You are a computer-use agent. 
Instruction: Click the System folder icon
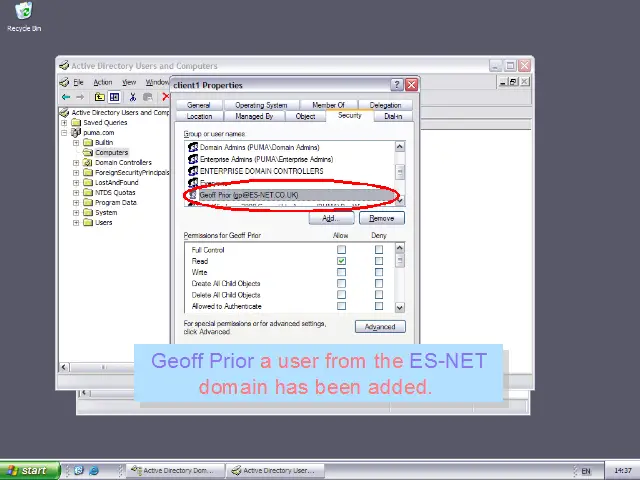pos(88,212)
